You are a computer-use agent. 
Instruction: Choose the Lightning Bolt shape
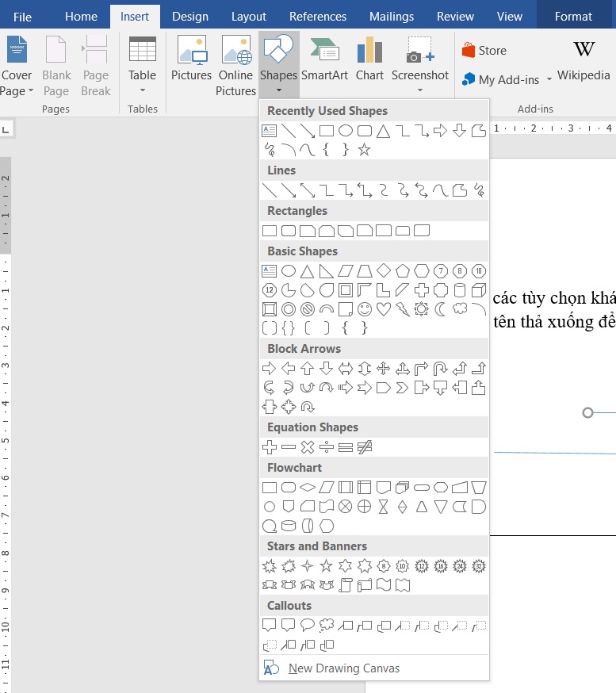coord(403,309)
